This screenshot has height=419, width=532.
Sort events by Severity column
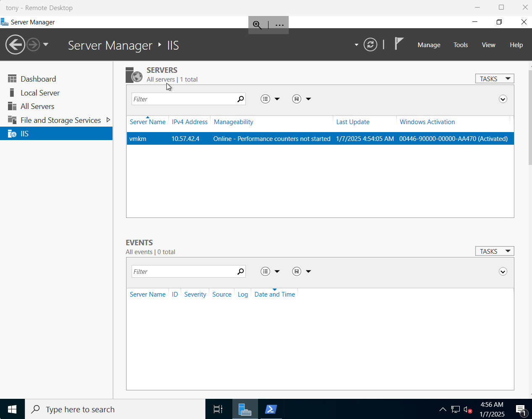coord(195,294)
